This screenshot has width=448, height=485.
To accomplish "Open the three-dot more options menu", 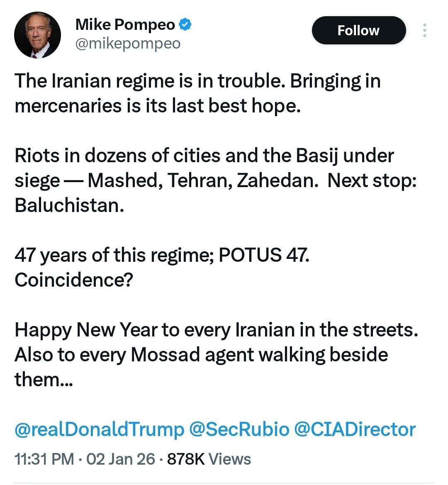I will [424, 30].
